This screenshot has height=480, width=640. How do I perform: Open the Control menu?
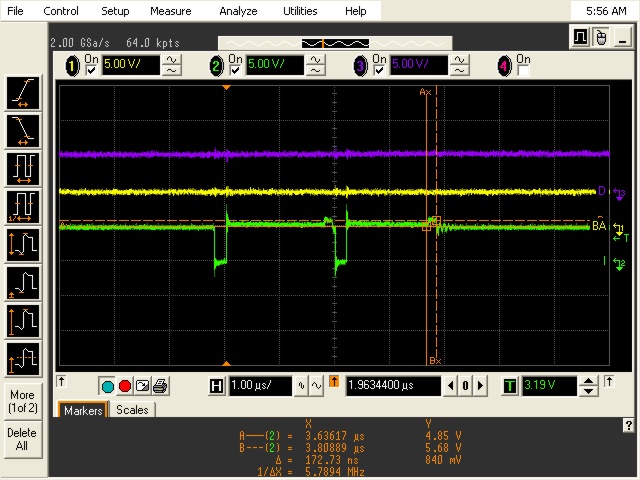click(x=61, y=11)
